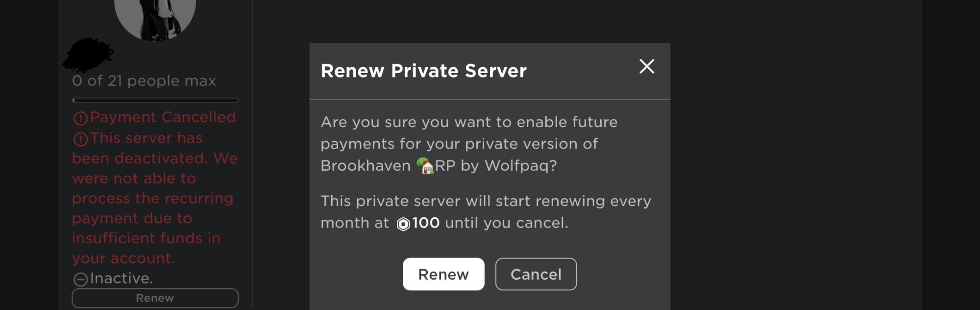This screenshot has width=980, height=310.
Task: Click the Robux currency icon before 100
Action: point(403,224)
